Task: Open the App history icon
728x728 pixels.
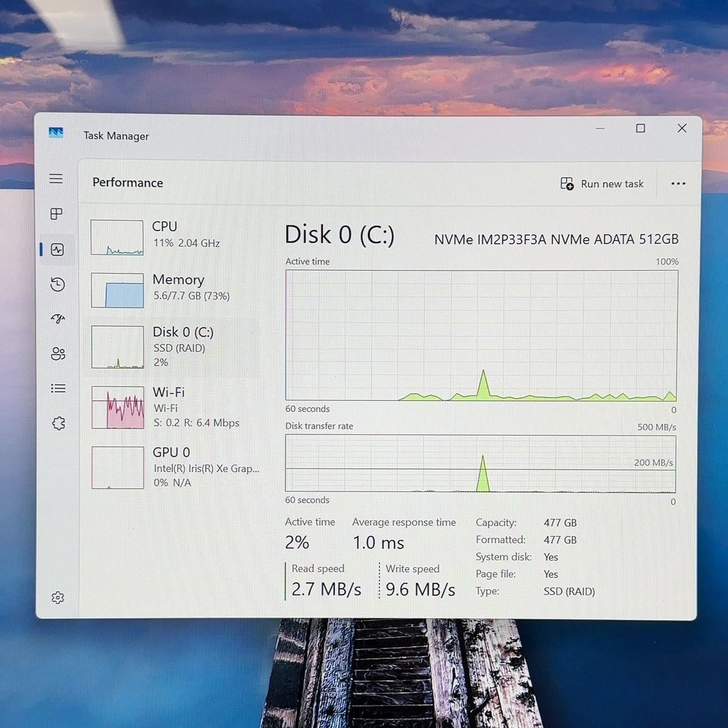Action: tap(58, 284)
